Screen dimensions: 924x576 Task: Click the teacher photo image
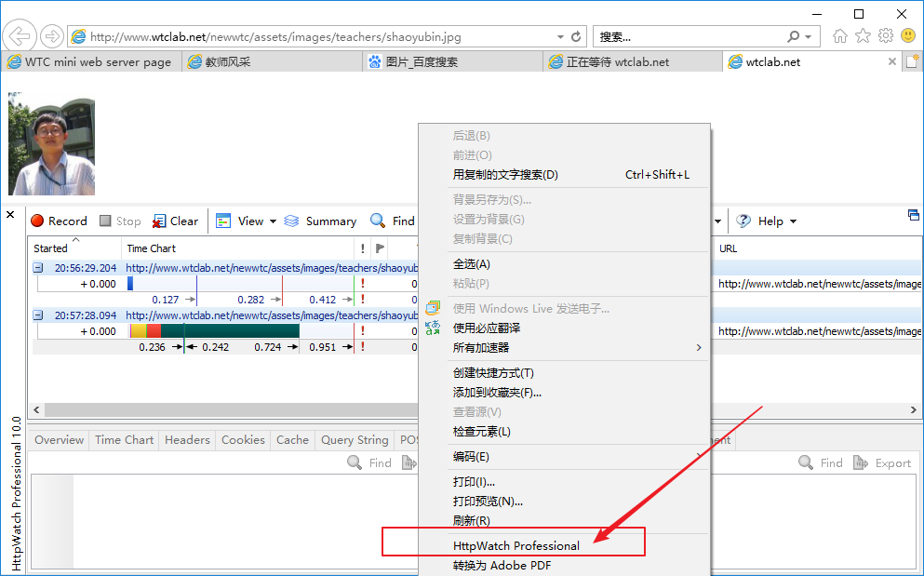click(x=51, y=143)
